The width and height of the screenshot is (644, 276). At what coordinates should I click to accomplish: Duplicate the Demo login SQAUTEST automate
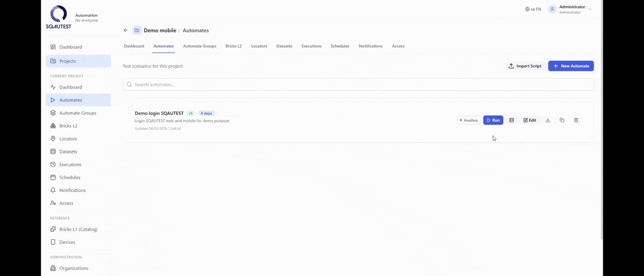tap(562, 120)
